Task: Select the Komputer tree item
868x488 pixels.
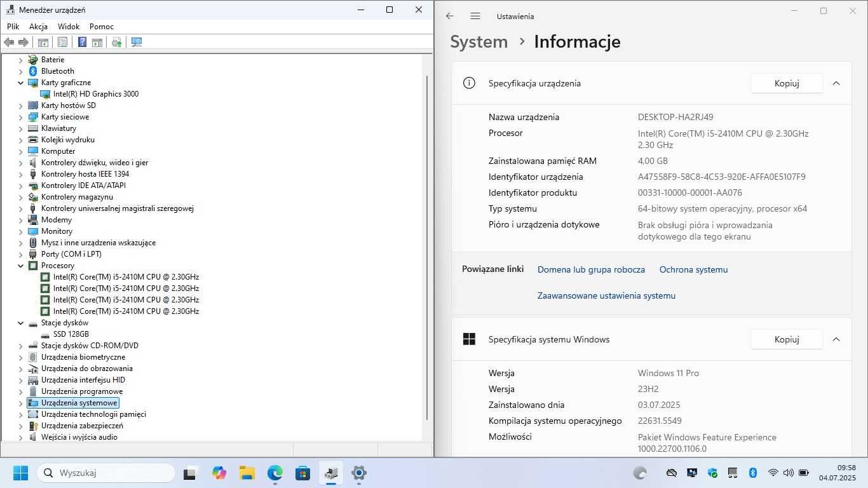Action: (x=58, y=151)
